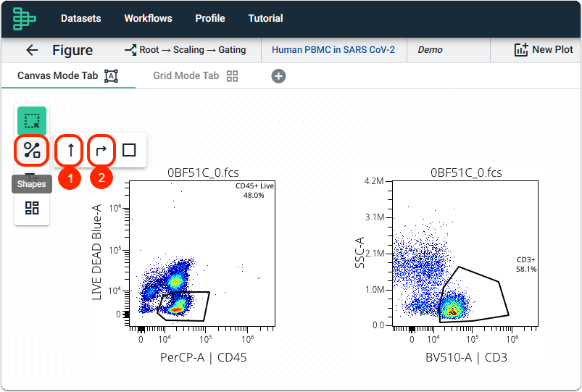Screen dimensions: 582x392
Task: Go back with the left arrow
Action: tap(32, 50)
